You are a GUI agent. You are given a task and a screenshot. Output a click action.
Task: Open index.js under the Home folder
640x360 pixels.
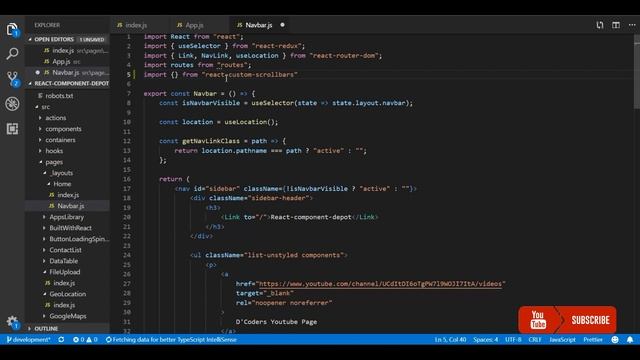point(69,195)
